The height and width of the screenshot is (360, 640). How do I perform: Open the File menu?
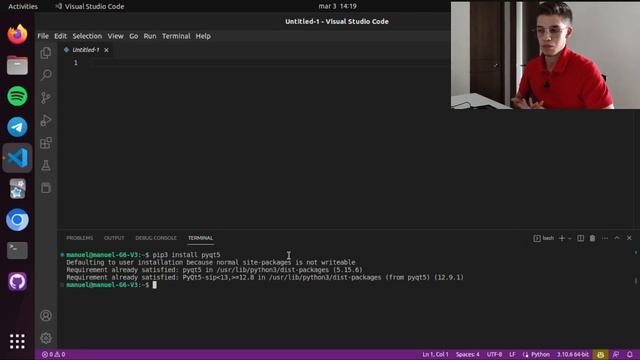click(x=43, y=36)
